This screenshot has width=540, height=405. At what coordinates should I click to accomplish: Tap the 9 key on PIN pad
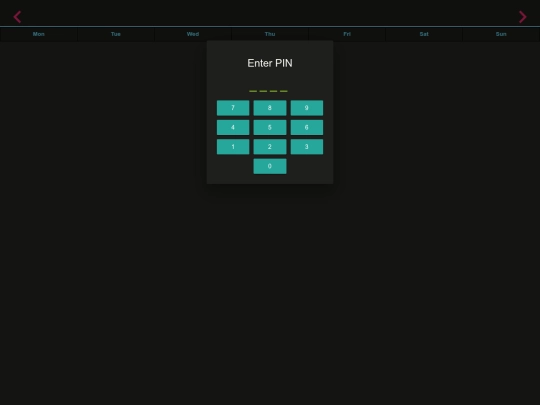307,108
